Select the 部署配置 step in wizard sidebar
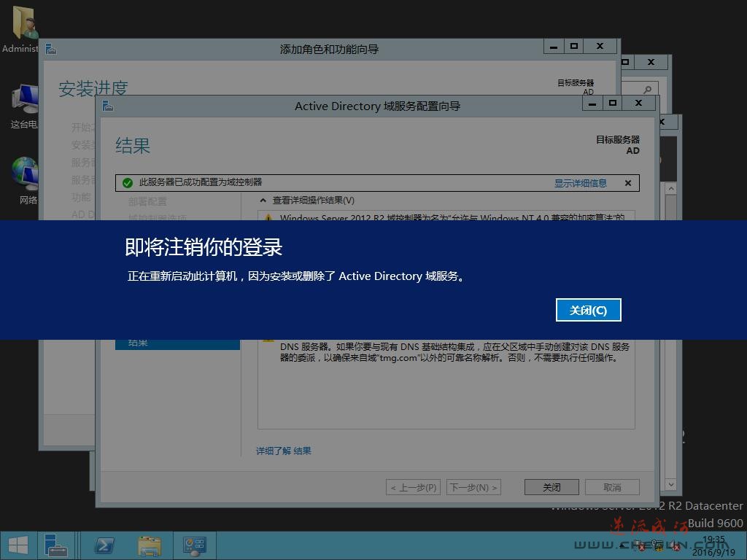This screenshot has width=747, height=560. click(147, 201)
